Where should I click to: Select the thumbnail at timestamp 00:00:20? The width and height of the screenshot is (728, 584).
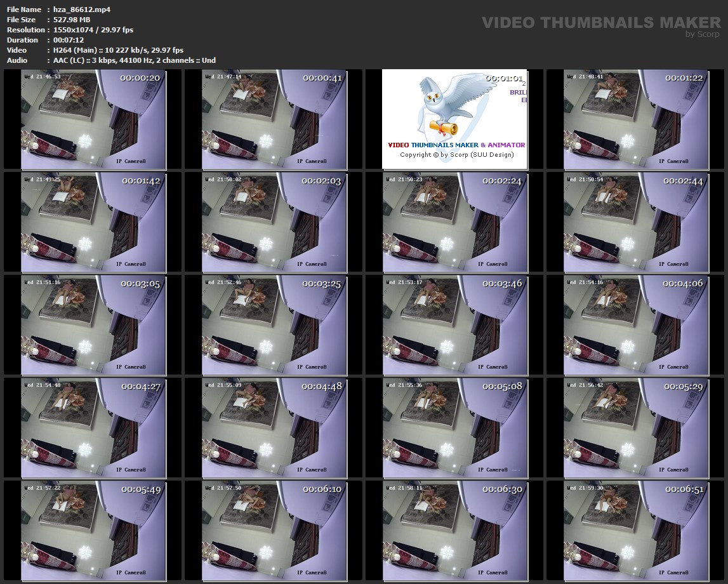coord(93,119)
